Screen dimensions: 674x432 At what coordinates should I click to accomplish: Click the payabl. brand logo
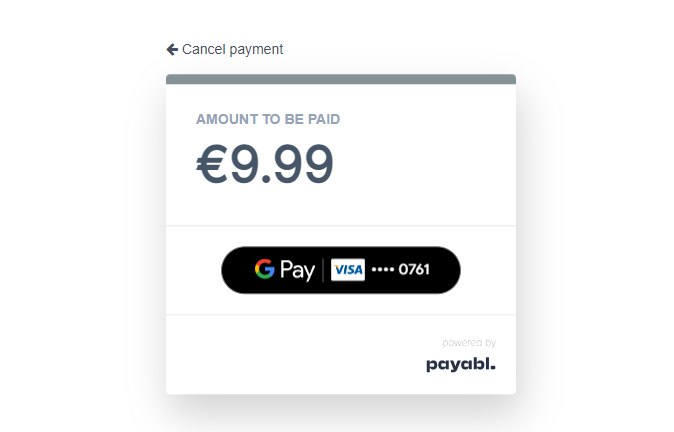pos(461,365)
